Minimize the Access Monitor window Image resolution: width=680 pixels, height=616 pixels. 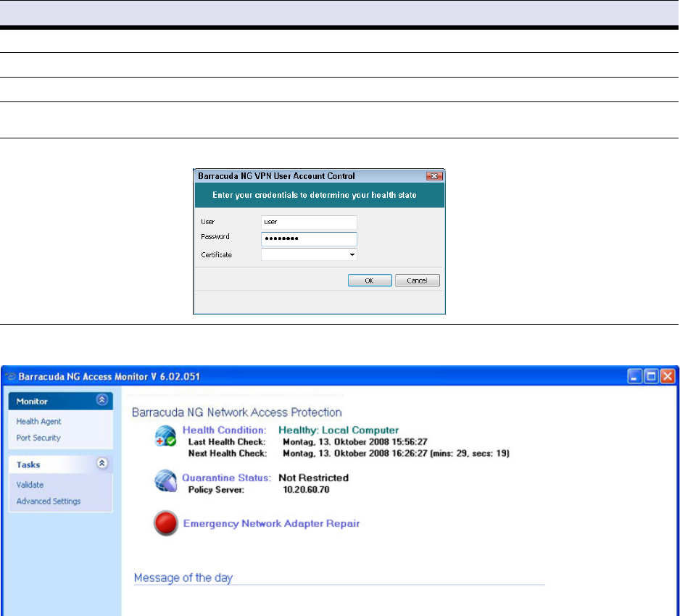coord(634,376)
